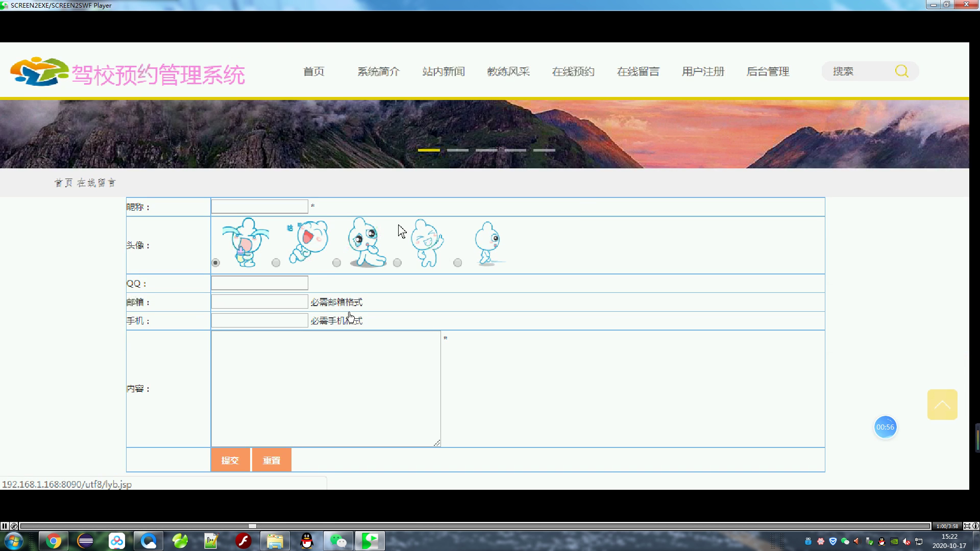Click the 首页 breadcrumb link
Screen dimensions: 980x551
pos(64,183)
